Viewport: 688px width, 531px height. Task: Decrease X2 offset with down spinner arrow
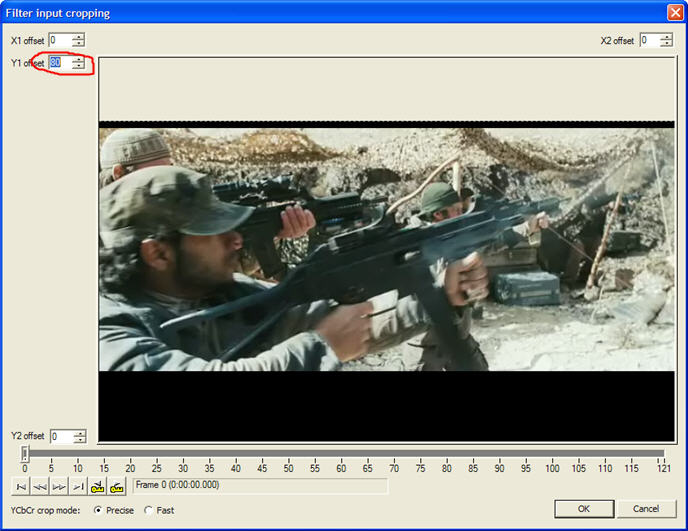pos(666,43)
